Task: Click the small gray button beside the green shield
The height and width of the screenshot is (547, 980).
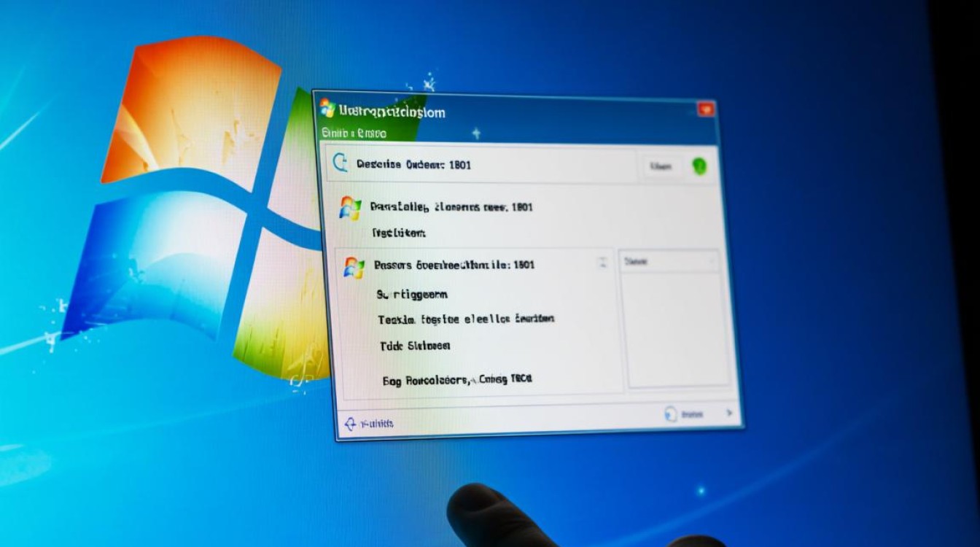Action: (x=661, y=166)
